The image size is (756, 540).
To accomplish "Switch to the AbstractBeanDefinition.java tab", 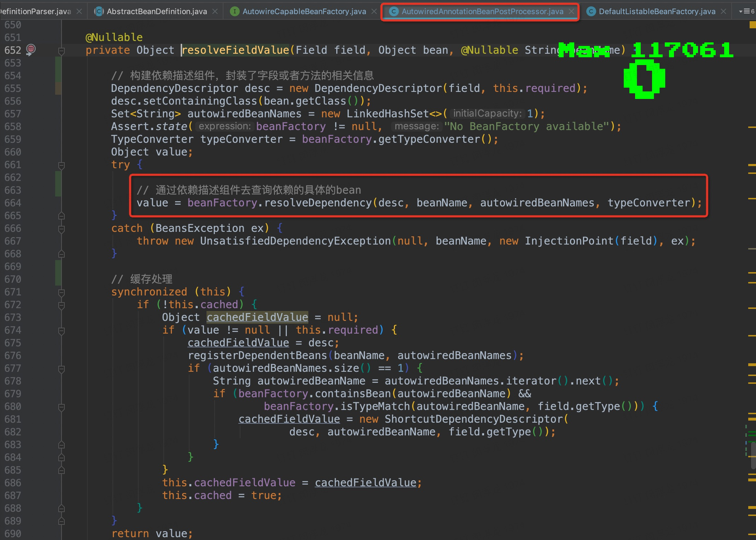I will point(157,12).
